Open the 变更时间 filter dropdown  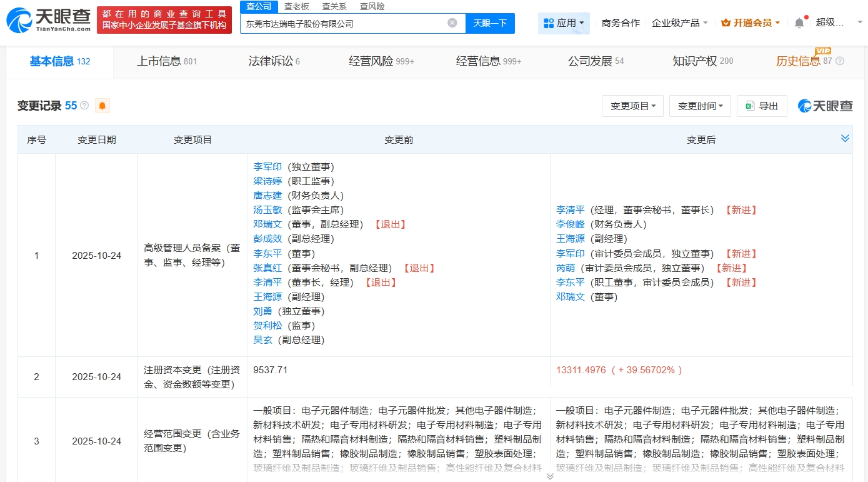(x=700, y=106)
